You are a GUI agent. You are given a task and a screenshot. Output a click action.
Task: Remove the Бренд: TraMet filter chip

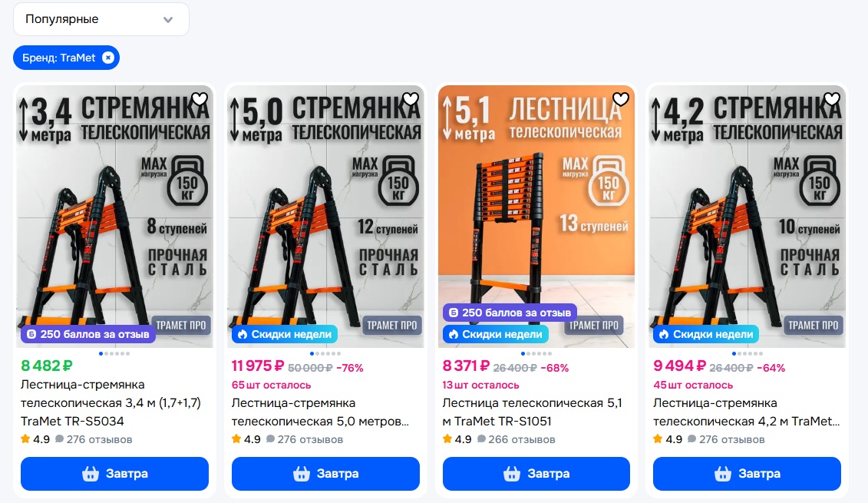(108, 58)
